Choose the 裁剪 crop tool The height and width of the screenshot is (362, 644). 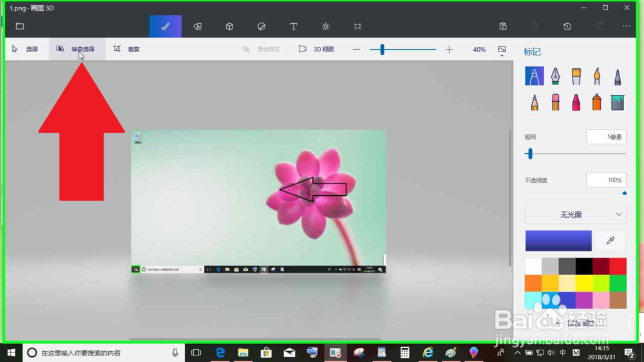127,50
